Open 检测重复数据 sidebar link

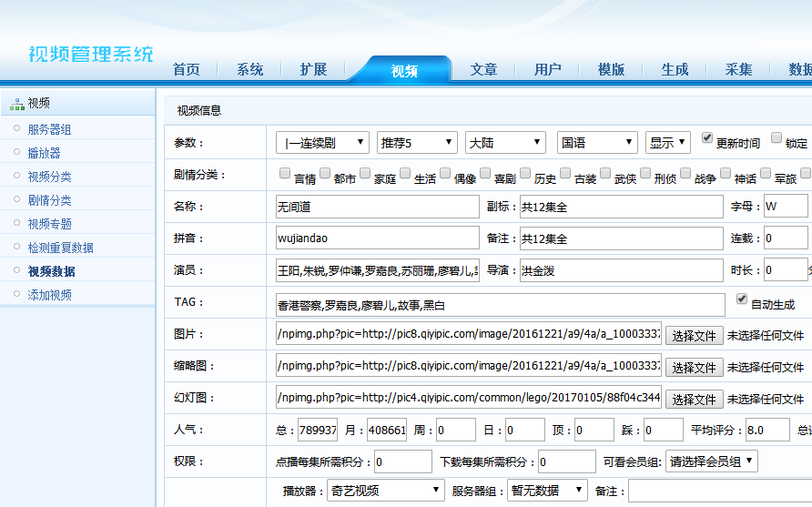click(61, 248)
